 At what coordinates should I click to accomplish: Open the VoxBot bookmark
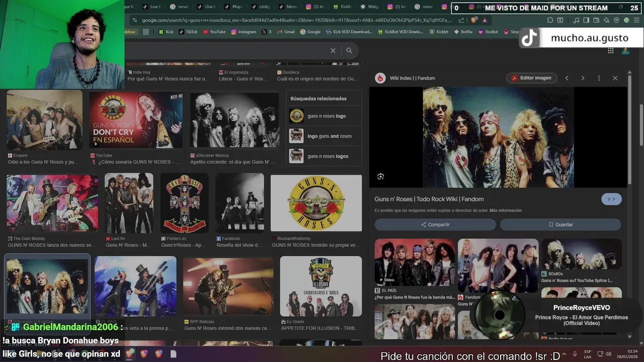click(488, 32)
